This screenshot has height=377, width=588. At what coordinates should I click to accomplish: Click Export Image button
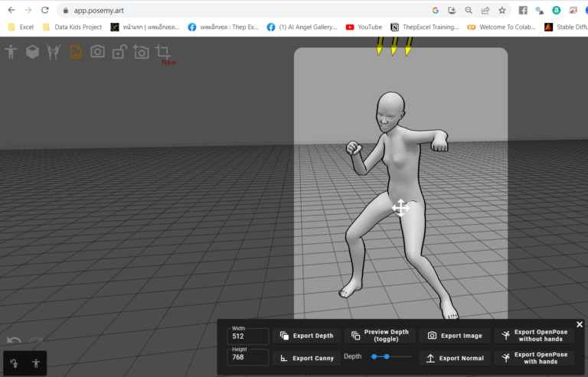455,336
